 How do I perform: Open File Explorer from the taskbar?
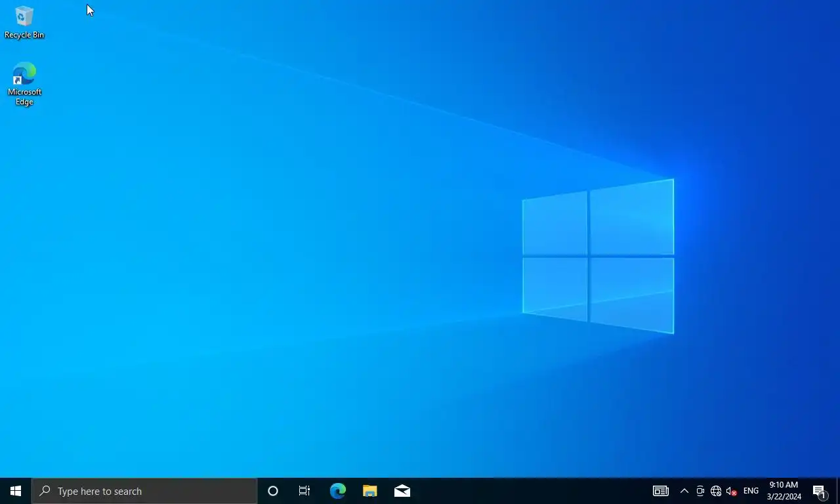370,491
